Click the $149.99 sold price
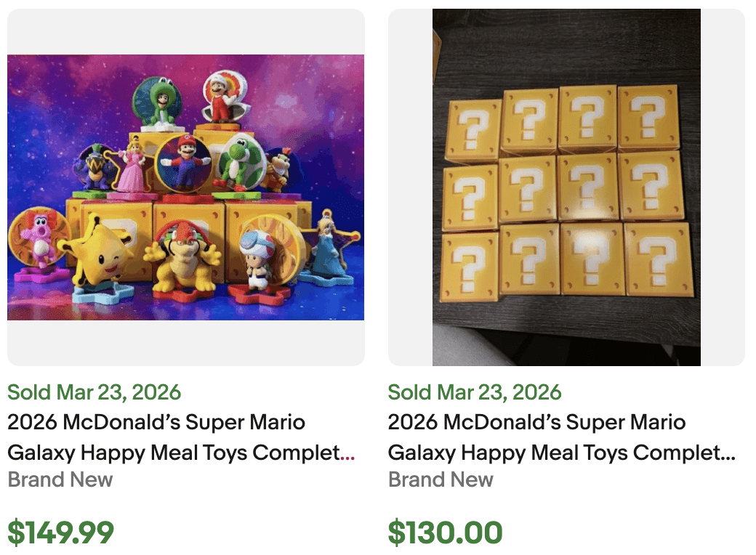756x555 pixels. 60,532
